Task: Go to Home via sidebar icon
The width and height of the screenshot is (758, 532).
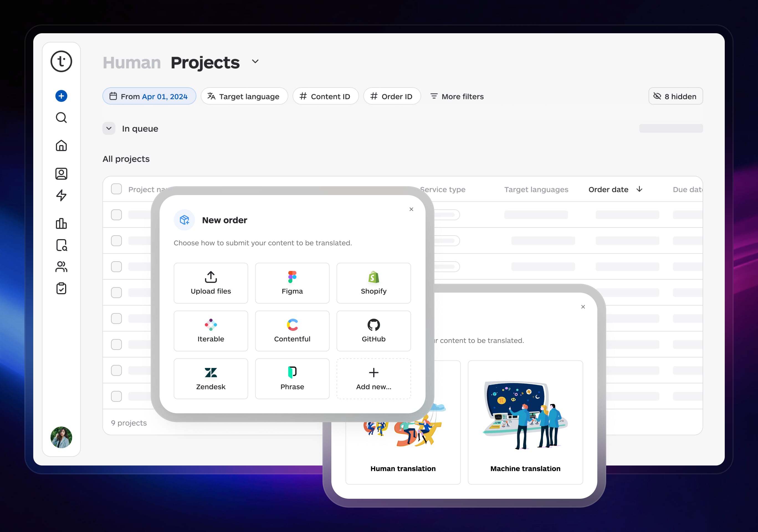Action: pos(61,146)
